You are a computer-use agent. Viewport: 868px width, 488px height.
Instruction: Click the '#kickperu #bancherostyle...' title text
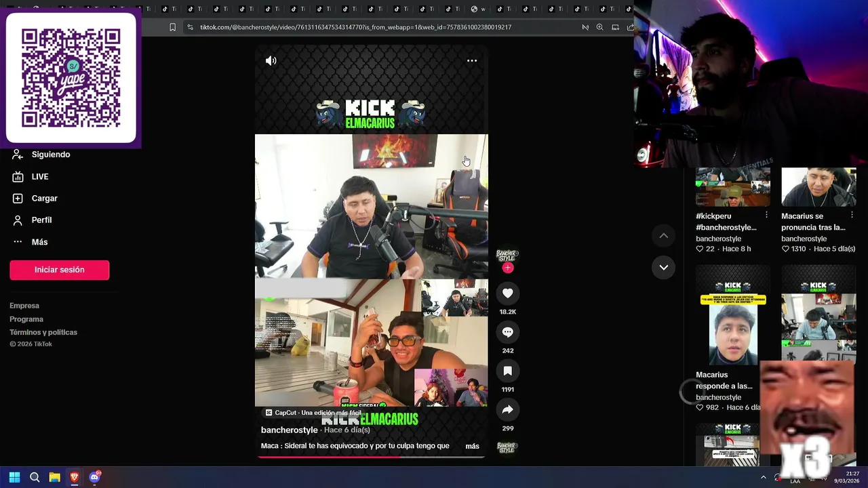coord(726,222)
